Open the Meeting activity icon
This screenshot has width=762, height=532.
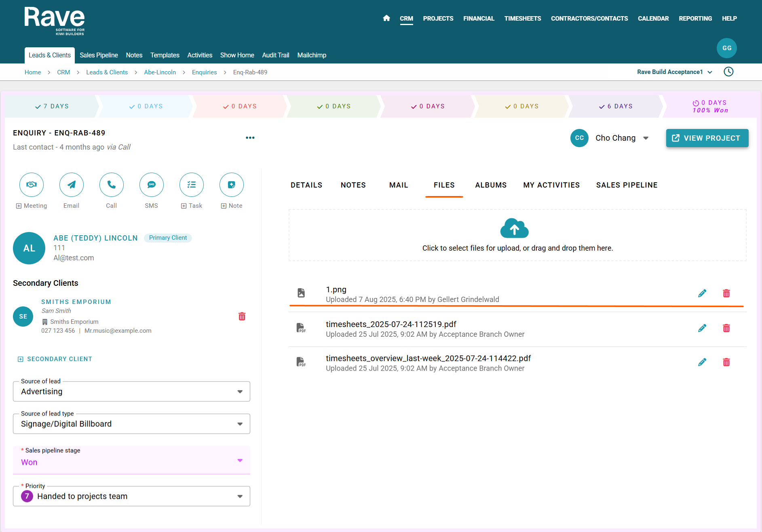32,185
